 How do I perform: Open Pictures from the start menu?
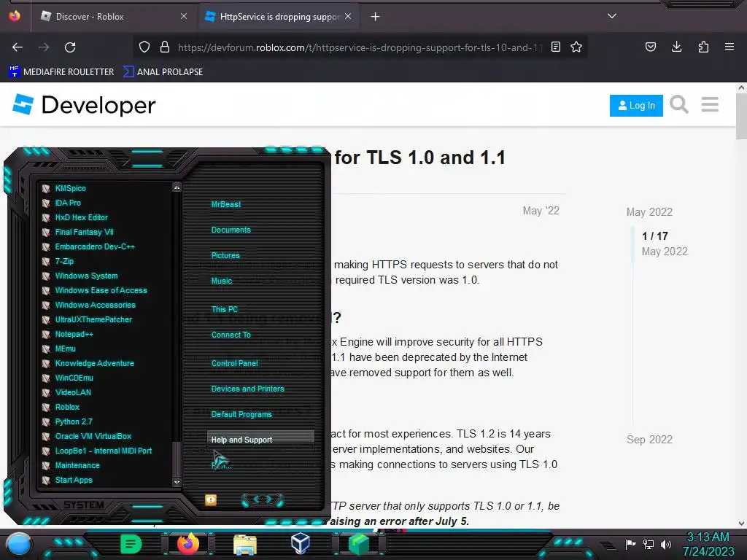click(225, 255)
